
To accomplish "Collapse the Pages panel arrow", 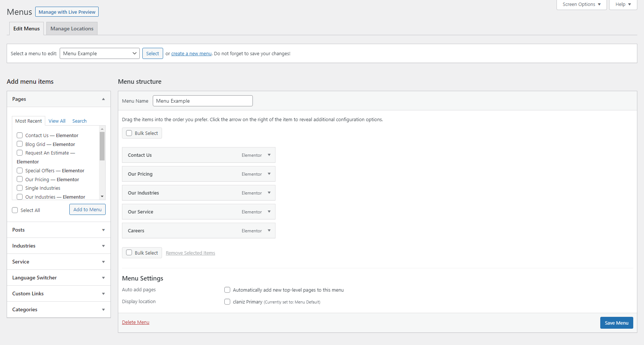I will point(103,99).
